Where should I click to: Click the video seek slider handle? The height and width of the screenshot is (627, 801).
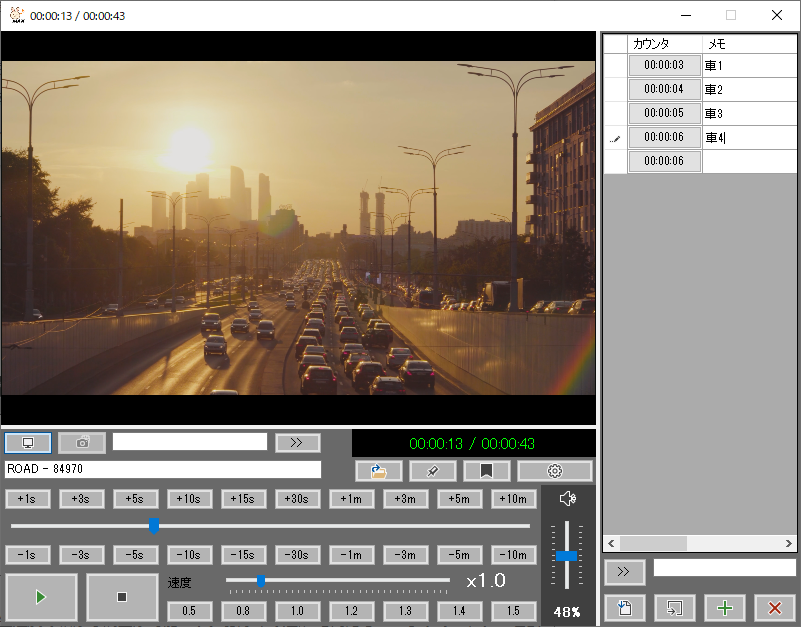154,525
